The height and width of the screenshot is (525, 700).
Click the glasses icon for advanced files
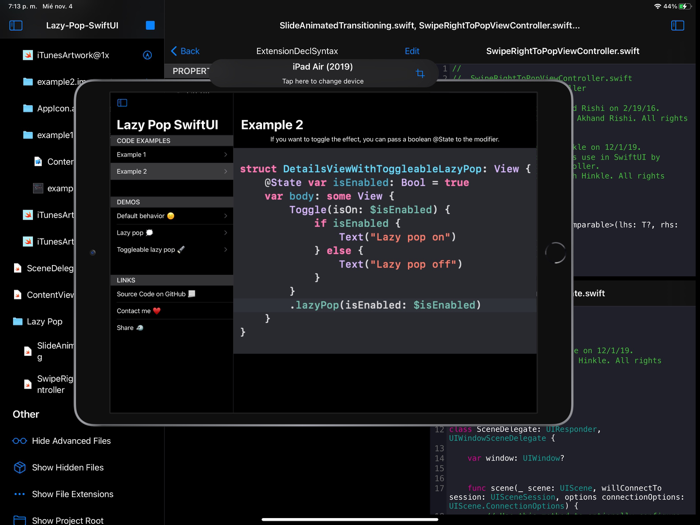19,441
